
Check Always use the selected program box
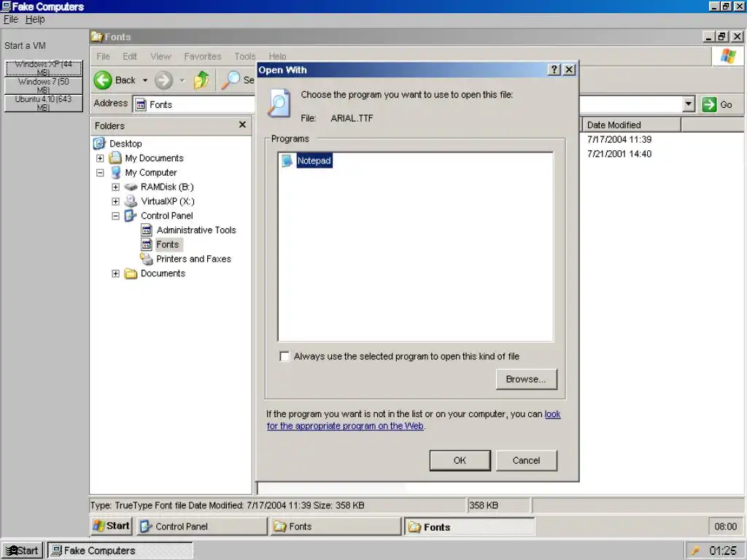(x=285, y=356)
